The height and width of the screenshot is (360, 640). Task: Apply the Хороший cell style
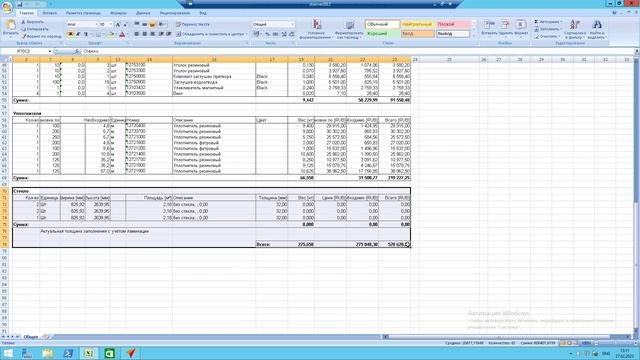pyautogui.click(x=382, y=34)
